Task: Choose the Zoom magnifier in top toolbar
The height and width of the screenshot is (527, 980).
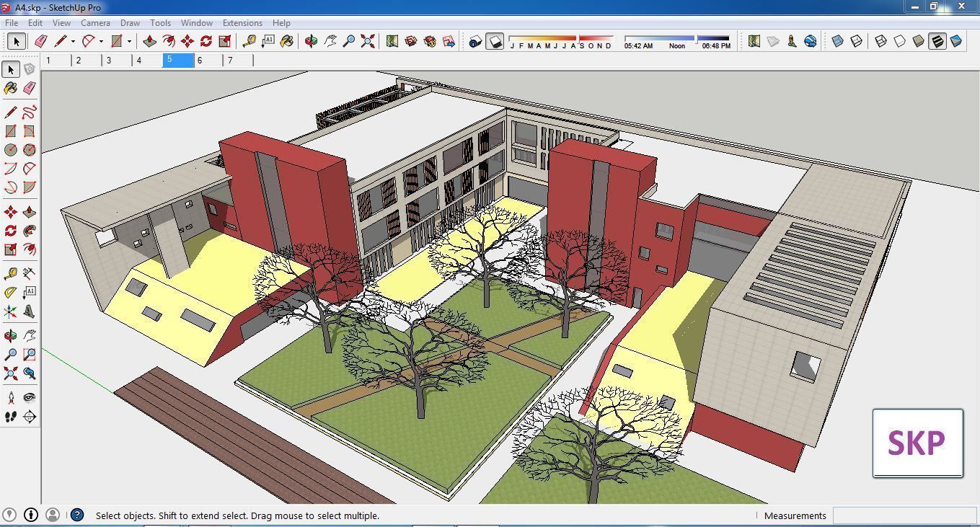Action: pyautogui.click(x=348, y=41)
